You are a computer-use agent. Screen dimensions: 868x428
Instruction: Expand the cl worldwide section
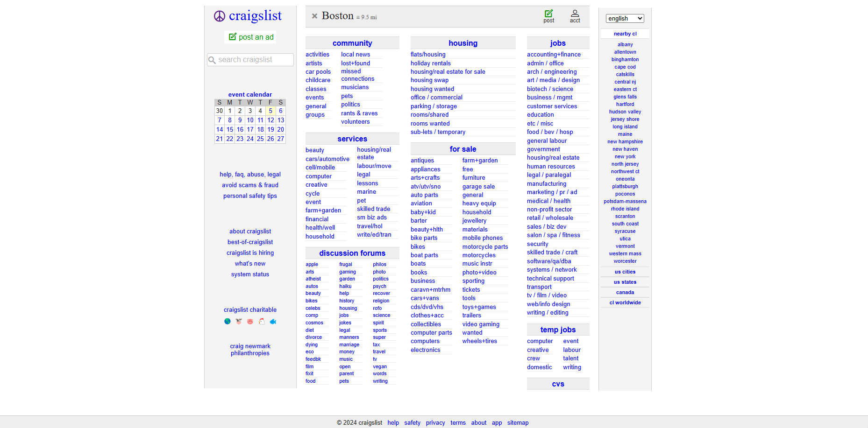click(625, 302)
